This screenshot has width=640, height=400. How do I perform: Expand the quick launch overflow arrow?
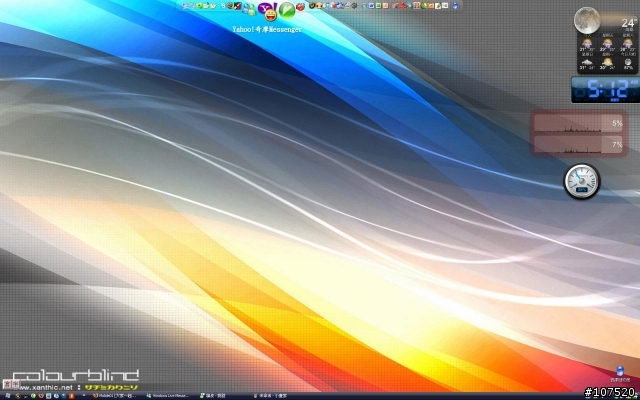84,396
